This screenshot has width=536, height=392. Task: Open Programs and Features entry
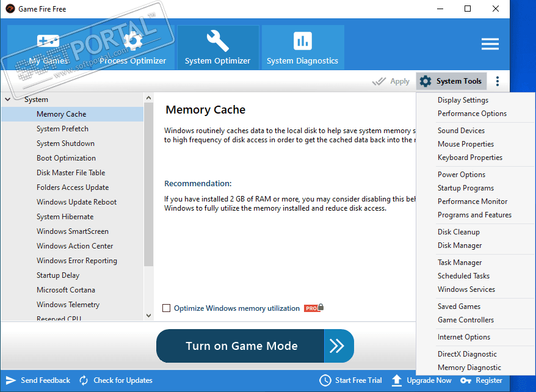474,215
